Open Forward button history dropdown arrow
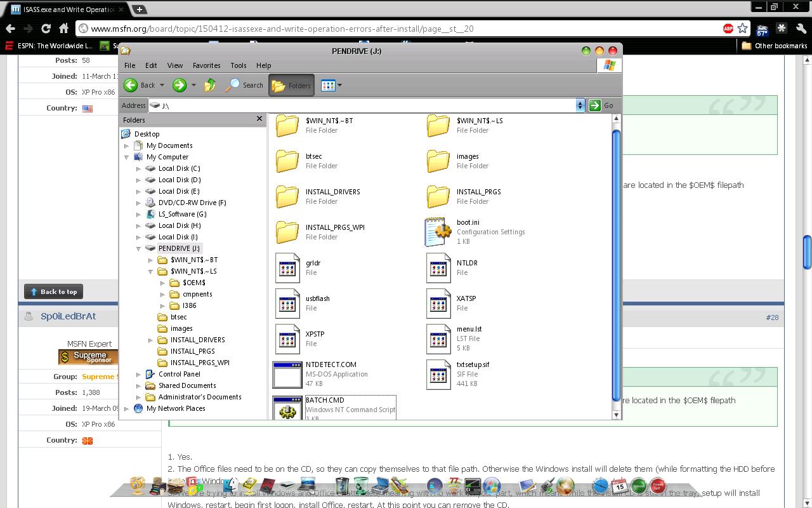The image size is (812, 508). [193, 85]
